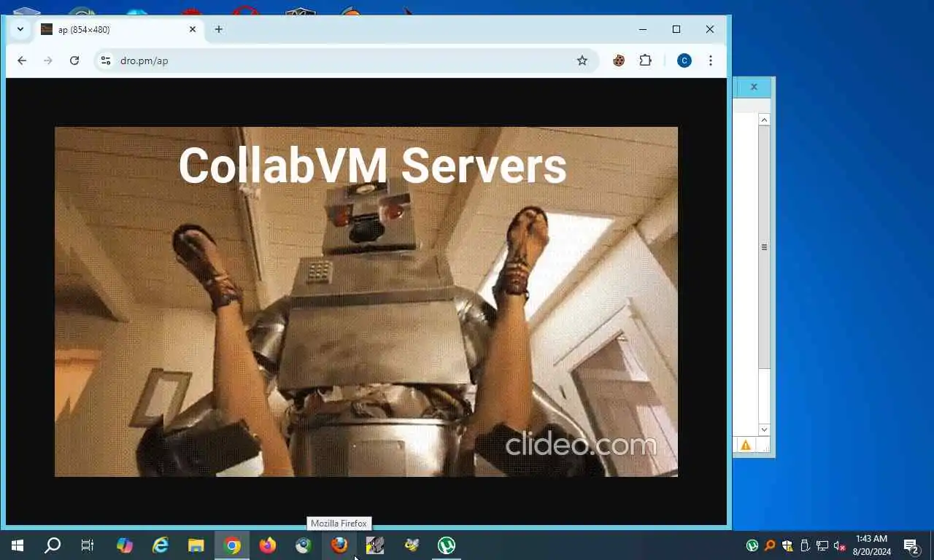Launch Internet Explorer from taskbar
Screen dimensions: 934x560
tap(161, 545)
